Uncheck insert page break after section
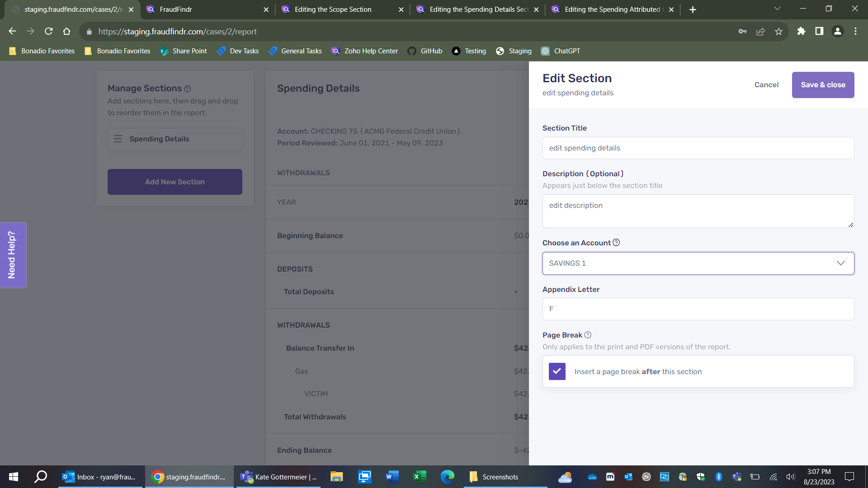Screen dimensions: 868x488 [x=557, y=371]
